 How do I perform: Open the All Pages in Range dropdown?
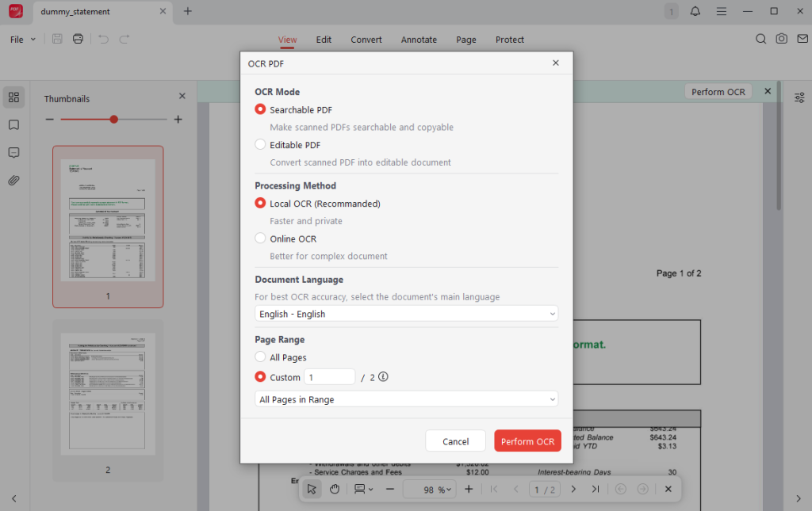(407, 399)
